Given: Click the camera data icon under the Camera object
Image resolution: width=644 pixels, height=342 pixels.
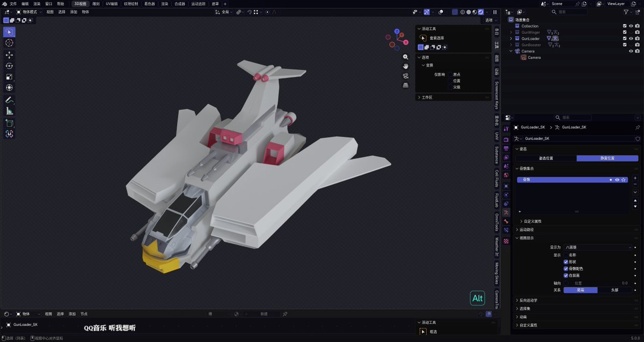Looking at the screenshot, I should (x=523, y=57).
